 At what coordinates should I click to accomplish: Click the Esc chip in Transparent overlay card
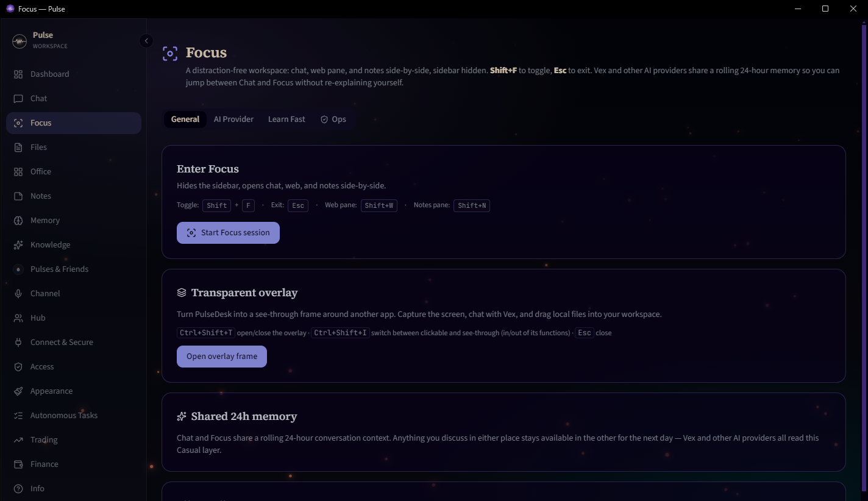click(x=585, y=333)
